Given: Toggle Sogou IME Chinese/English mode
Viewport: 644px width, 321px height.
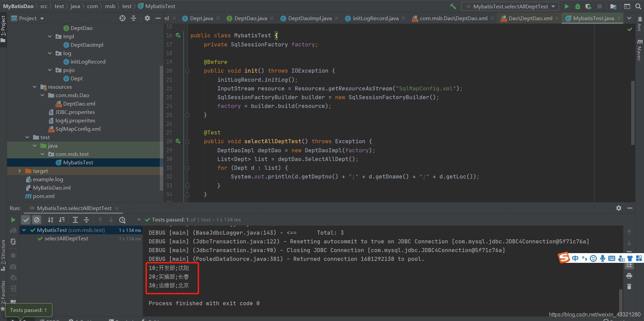Looking at the screenshot, I should [575, 258].
